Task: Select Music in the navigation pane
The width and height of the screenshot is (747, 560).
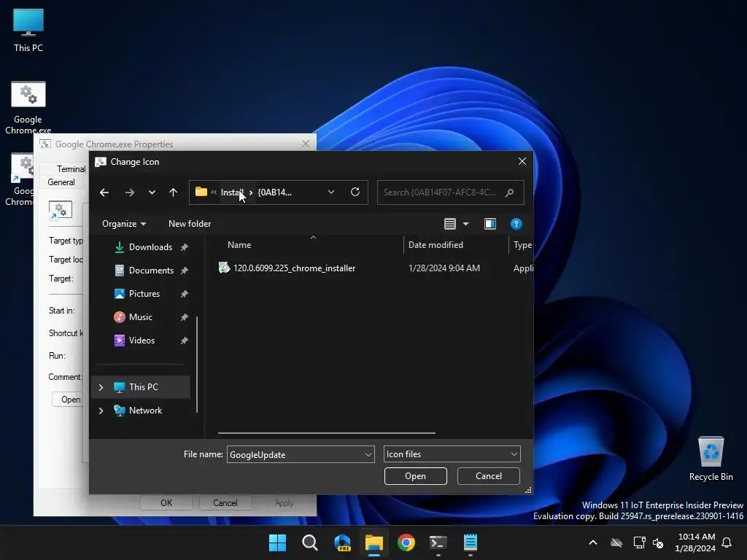Action: [x=141, y=317]
